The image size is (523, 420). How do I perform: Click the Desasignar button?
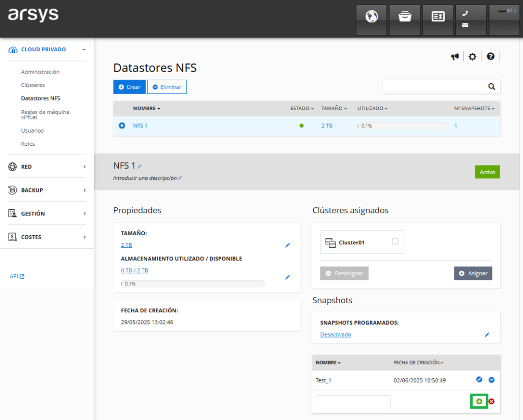click(344, 273)
